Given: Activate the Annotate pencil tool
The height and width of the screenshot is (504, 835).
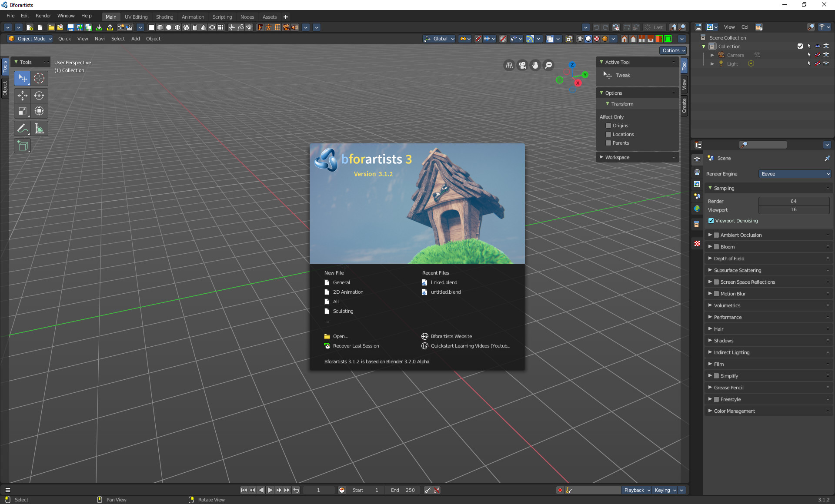Looking at the screenshot, I should [x=22, y=129].
